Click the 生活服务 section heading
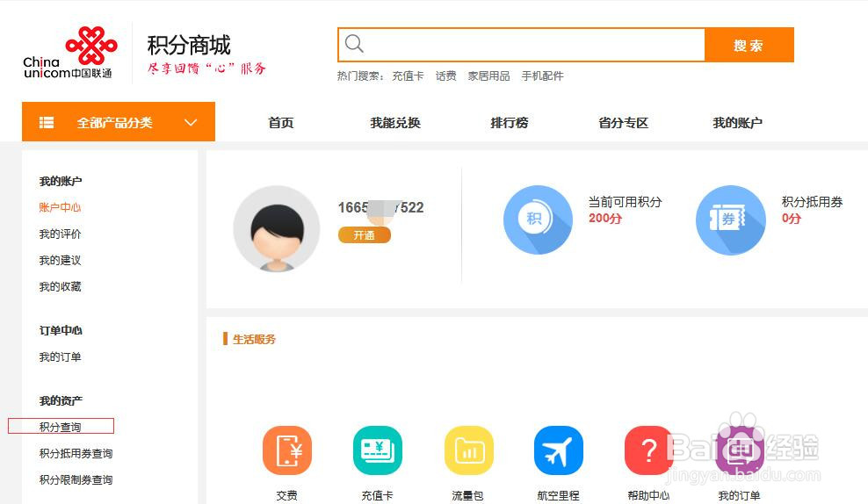868x504 pixels. pyautogui.click(x=254, y=339)
